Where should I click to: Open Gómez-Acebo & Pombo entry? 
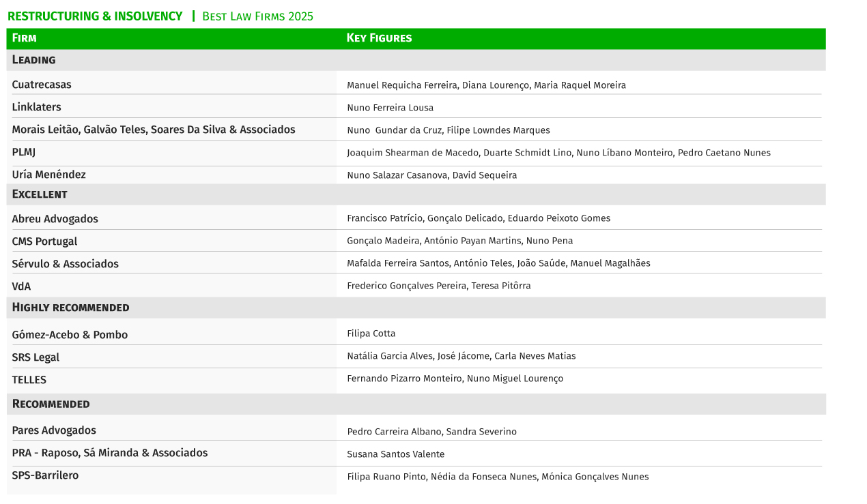pos(70,335)
